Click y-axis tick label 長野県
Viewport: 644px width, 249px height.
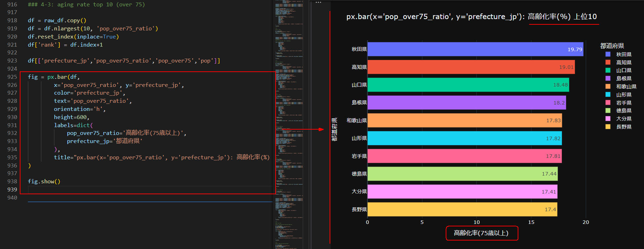pos(359,209)
